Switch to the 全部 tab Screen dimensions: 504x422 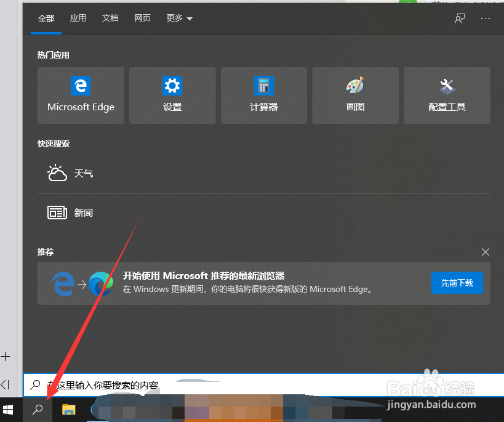click(46, 18)
